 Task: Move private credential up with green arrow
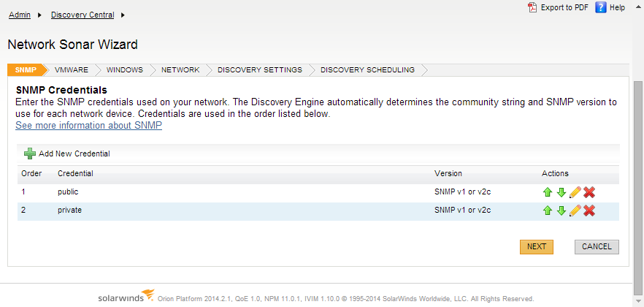point(547,211)
